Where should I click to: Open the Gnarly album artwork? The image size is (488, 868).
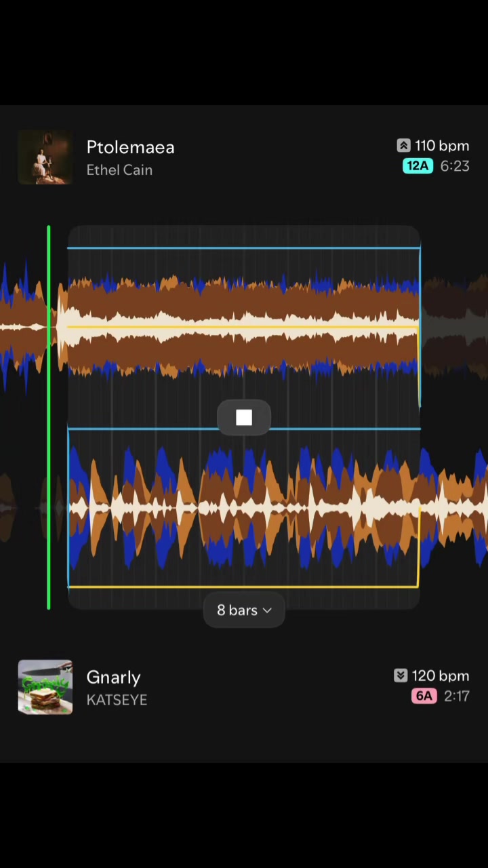[x=45, y=687]
